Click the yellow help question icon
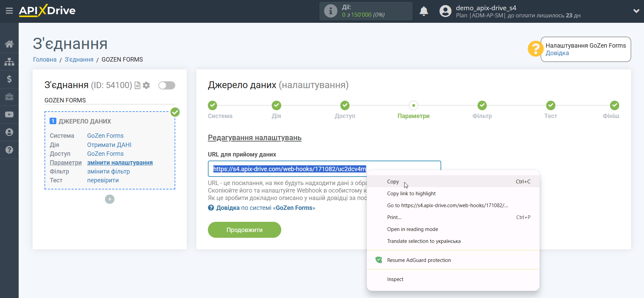644x298 pixels. tap(535, 49)
